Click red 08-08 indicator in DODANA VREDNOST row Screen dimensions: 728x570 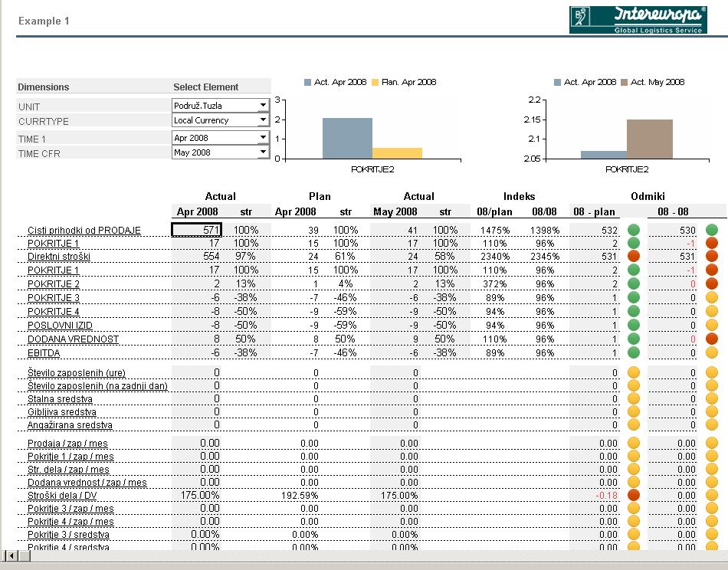tap(712, 339)
